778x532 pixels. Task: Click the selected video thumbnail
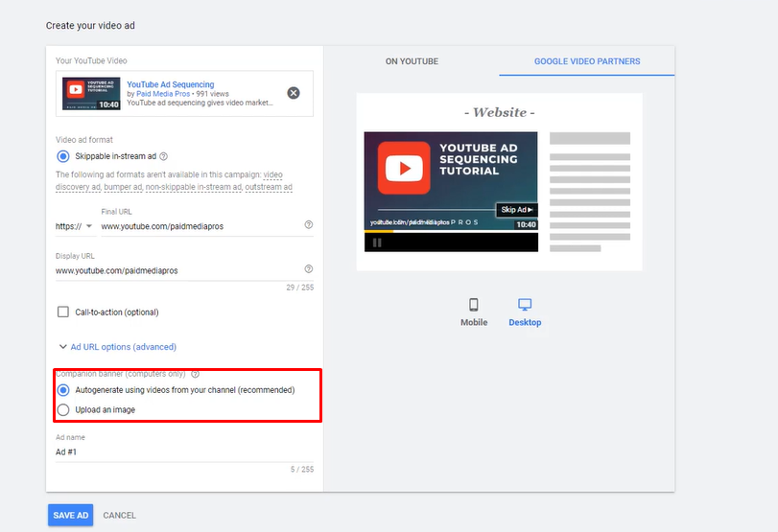91,93
